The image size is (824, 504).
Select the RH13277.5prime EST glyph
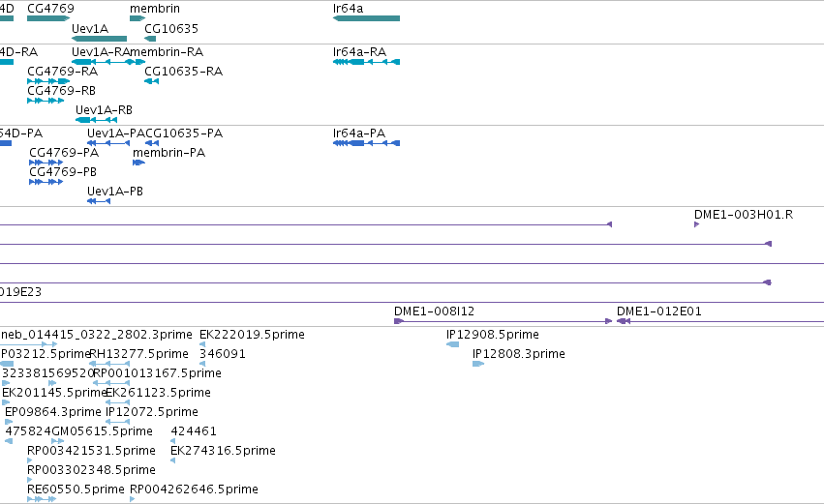click(109, 364)
